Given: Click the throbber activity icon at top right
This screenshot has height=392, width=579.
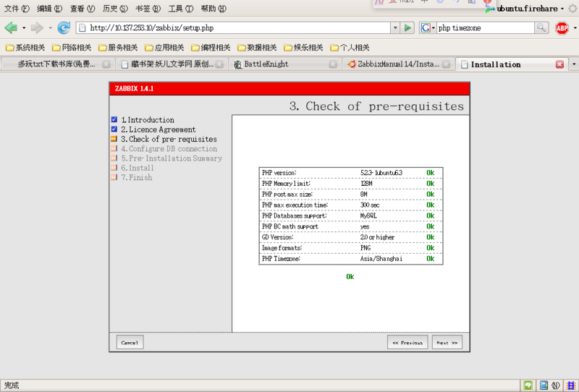Looking at the screenshot, I should pyautogui.click(x=573, y=8).
